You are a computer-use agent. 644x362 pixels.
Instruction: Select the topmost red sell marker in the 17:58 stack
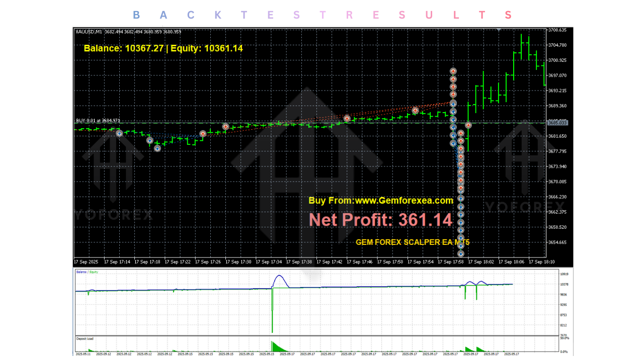pos(453,71)
